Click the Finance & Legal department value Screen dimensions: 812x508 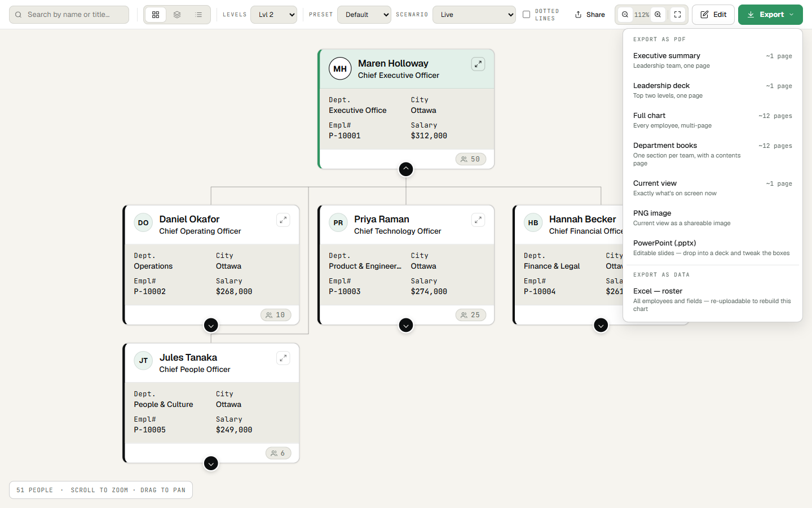click(552, 266)
